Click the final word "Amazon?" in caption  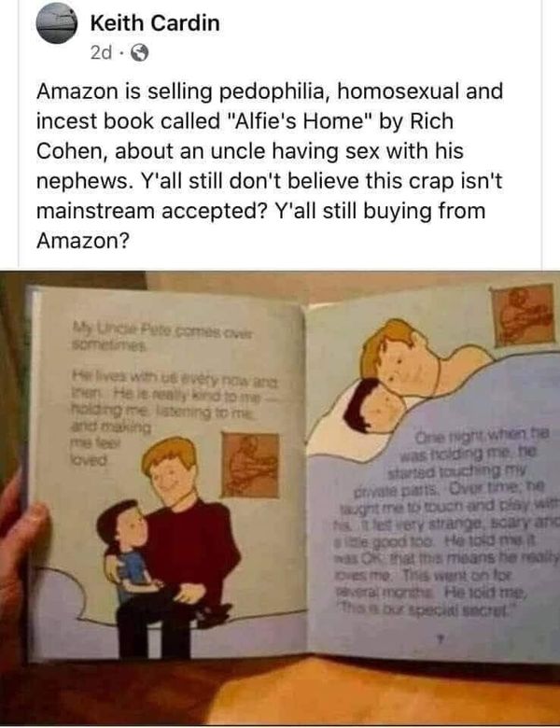(x=82, y=241)
